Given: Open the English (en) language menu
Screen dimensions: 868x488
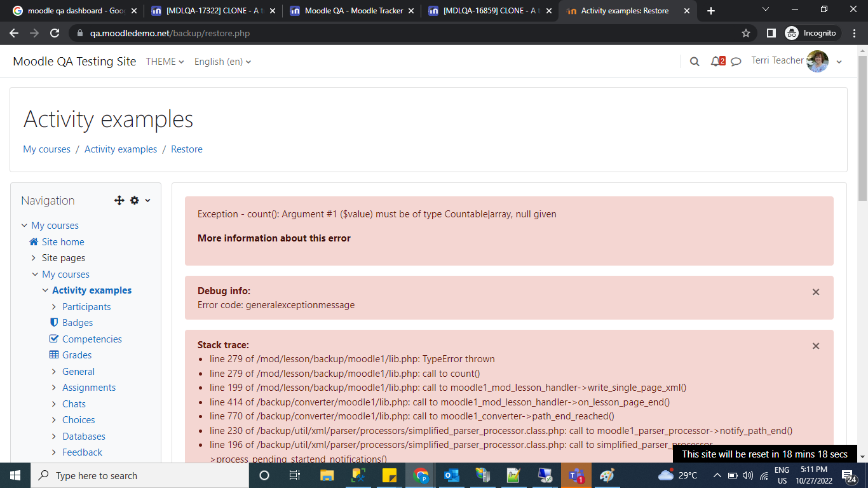Looking at the screenshot, I should (x=222, y=62).
